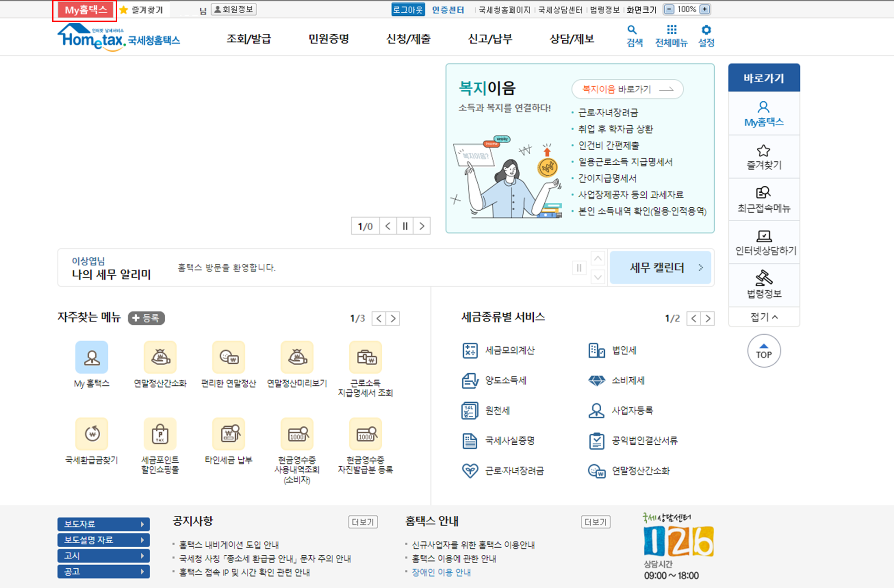Open 전체메뉴 grid icon
The width and height of the screenshot is (894, 588).
(671, 35)
